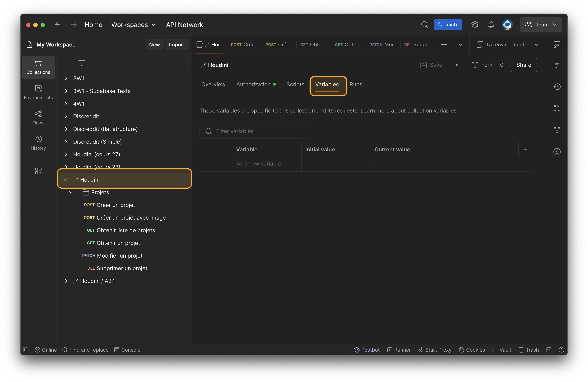The image size is (588, 382).
Task: Open Cookies in the status bar
Action: pos(472,350)
